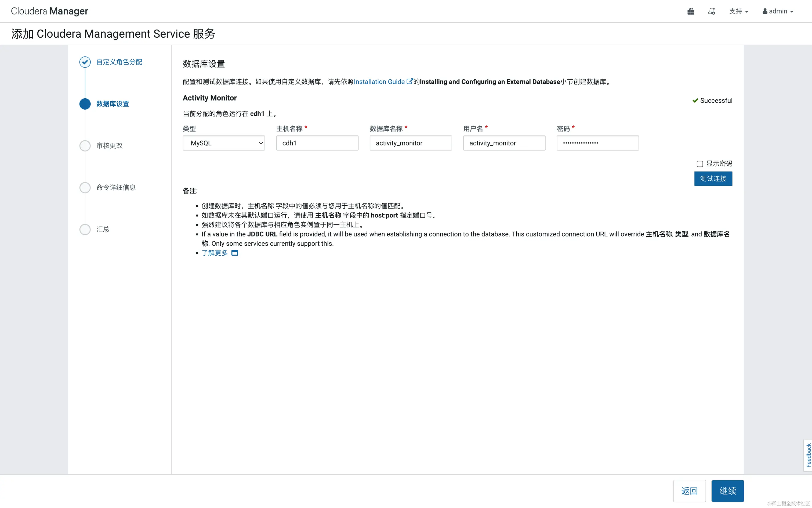Click the step circle for 汇总

point(85,230)
